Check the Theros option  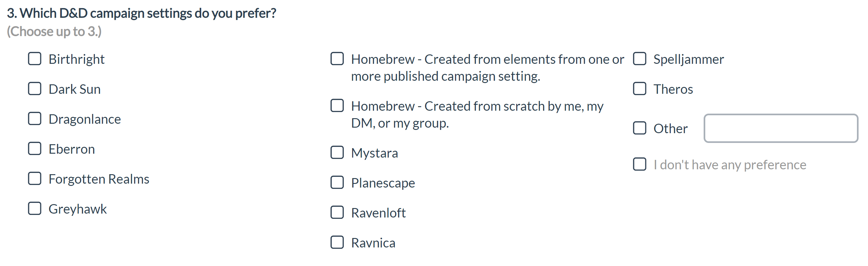640,89
